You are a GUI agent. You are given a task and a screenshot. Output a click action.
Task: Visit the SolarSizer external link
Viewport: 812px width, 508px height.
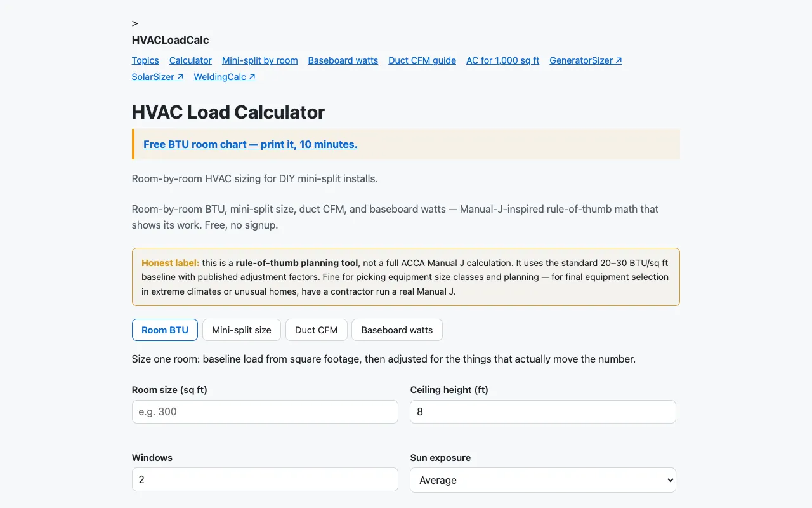[x=158, y=77]
